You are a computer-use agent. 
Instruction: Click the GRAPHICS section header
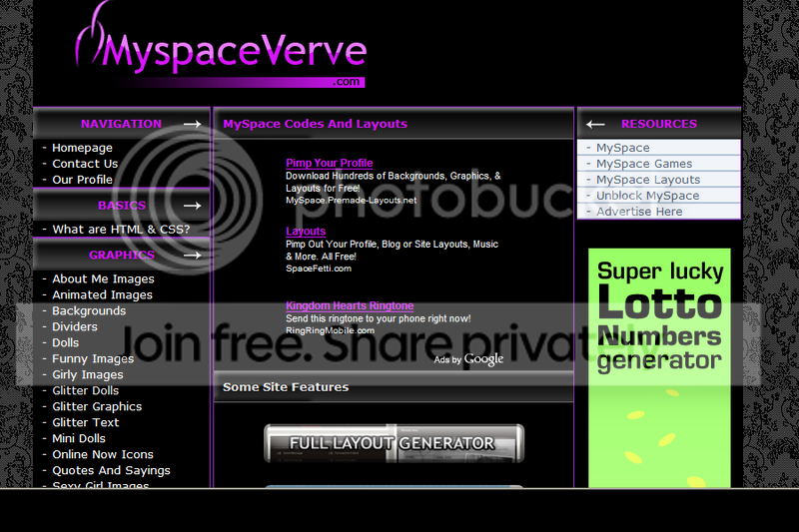tap(122, 256)
